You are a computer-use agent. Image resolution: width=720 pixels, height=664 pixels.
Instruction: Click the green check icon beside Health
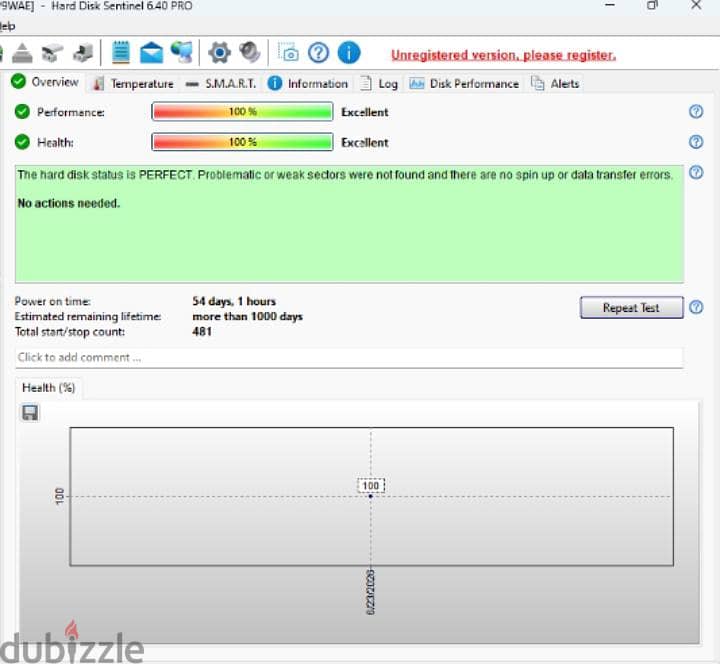(22, 142)
